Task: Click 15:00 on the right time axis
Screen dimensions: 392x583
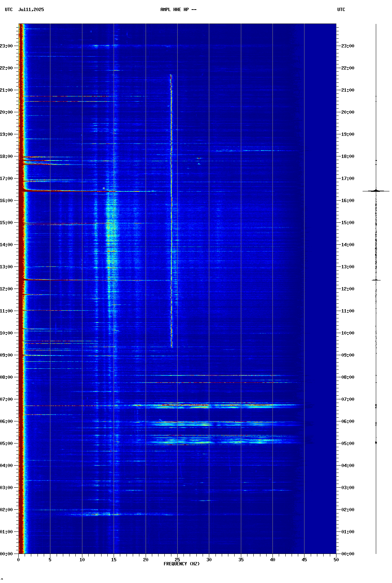Action: coord(348,223)
